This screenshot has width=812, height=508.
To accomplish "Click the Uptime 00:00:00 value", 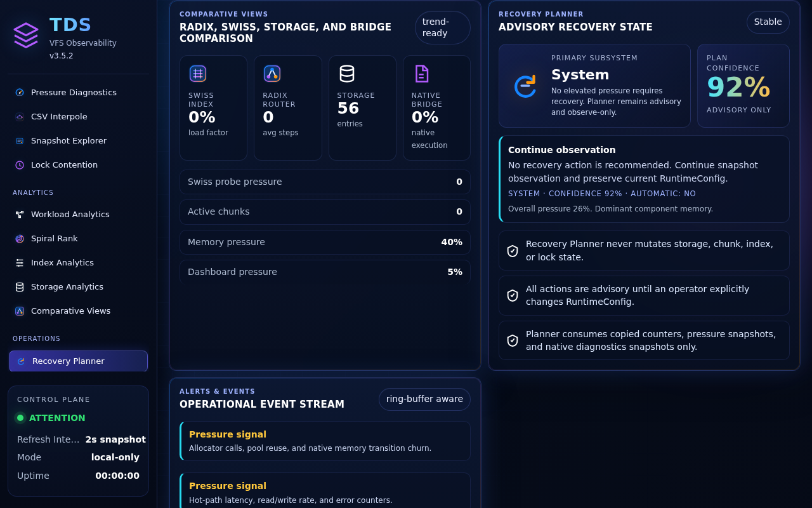I will coord(117,476).
